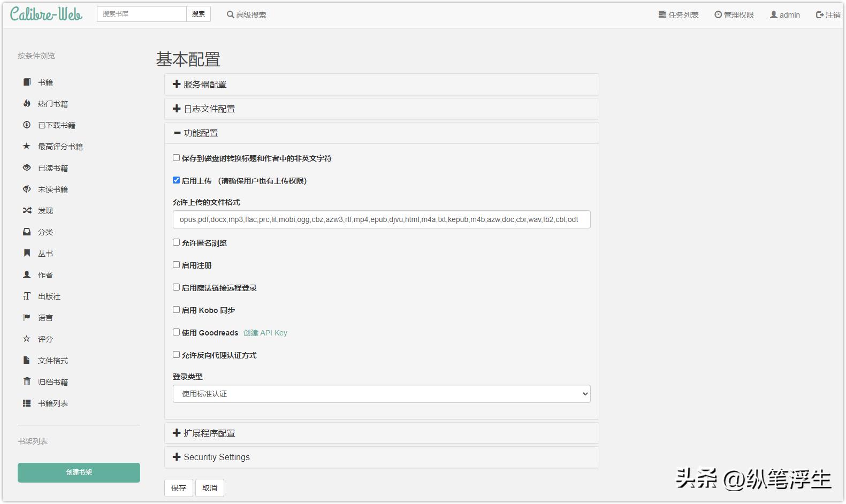Select 注销 to log out
Image resolution: width=846 pixels, height=504 pixels.
coord(828,14)
